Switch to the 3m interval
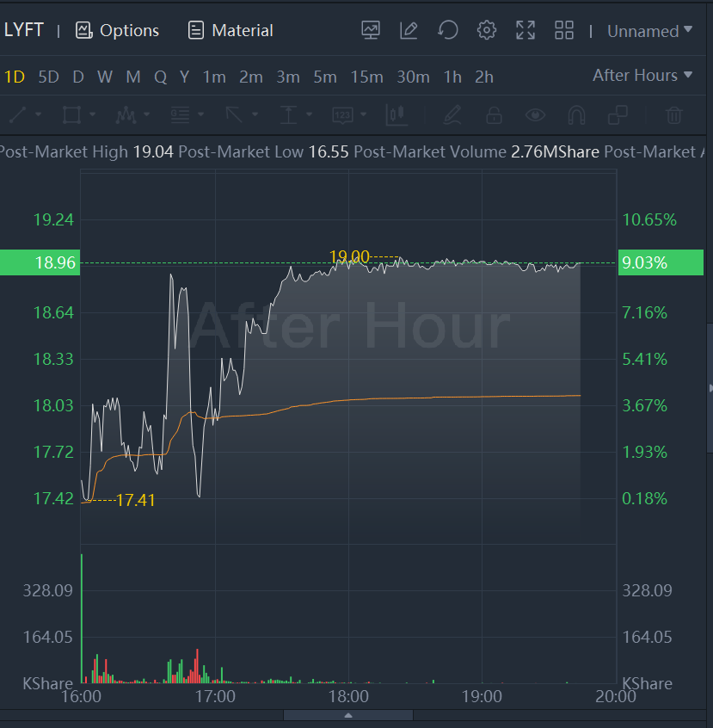 tap(288, 77)
